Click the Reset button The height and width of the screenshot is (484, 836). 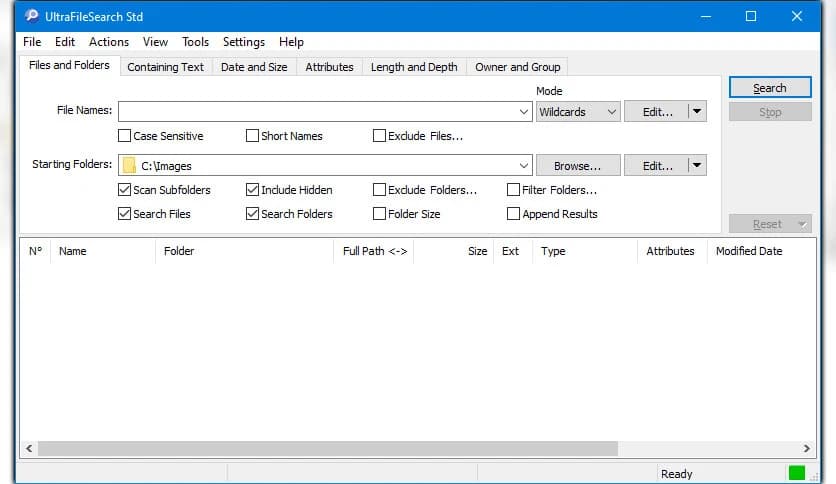767,224
